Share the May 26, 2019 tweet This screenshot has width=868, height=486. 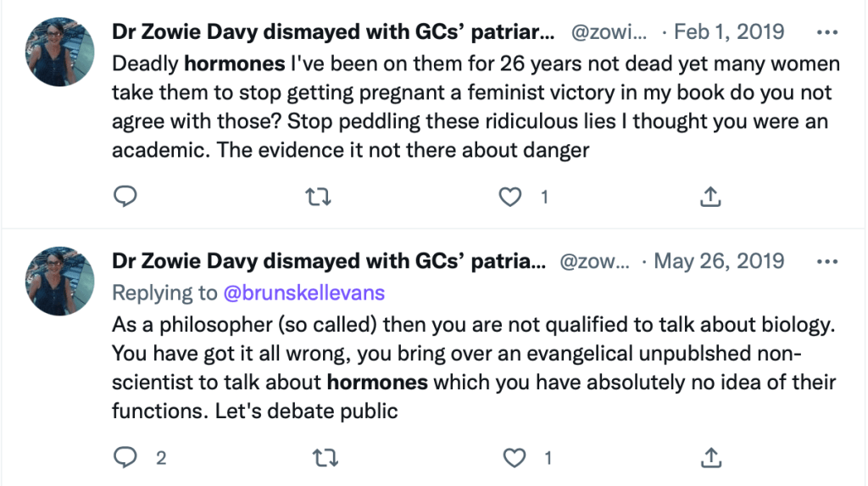click(x=710, y=458)
